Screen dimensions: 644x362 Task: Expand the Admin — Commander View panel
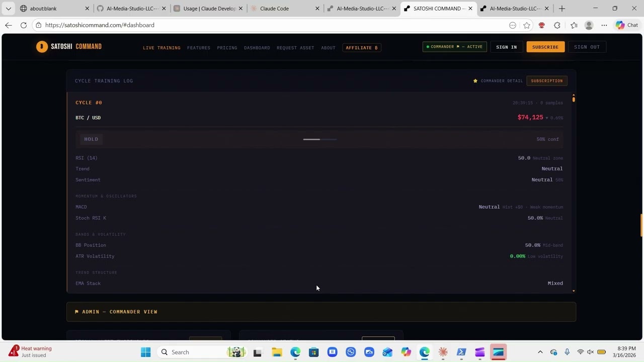(x=321, y=312)
